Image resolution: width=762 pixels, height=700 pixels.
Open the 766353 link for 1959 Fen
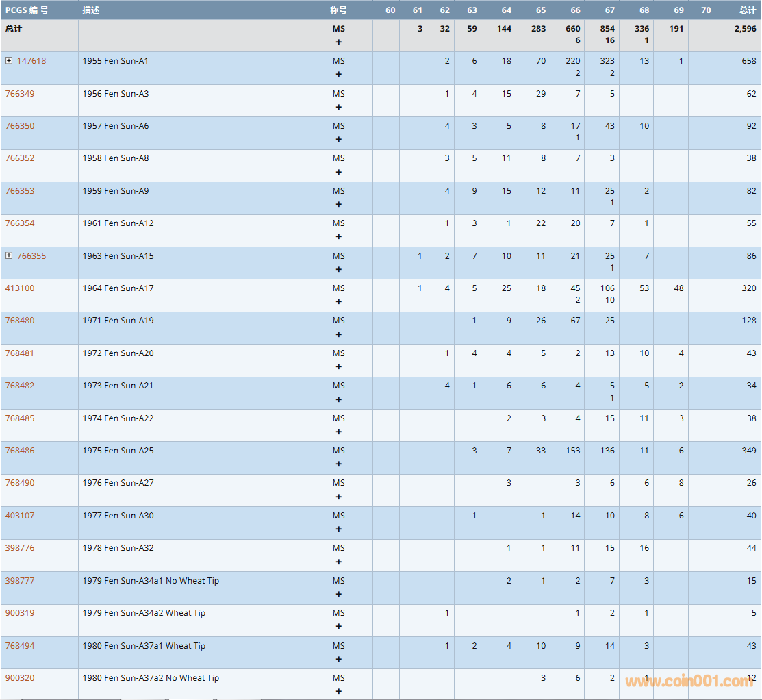[x=20, y=191]
